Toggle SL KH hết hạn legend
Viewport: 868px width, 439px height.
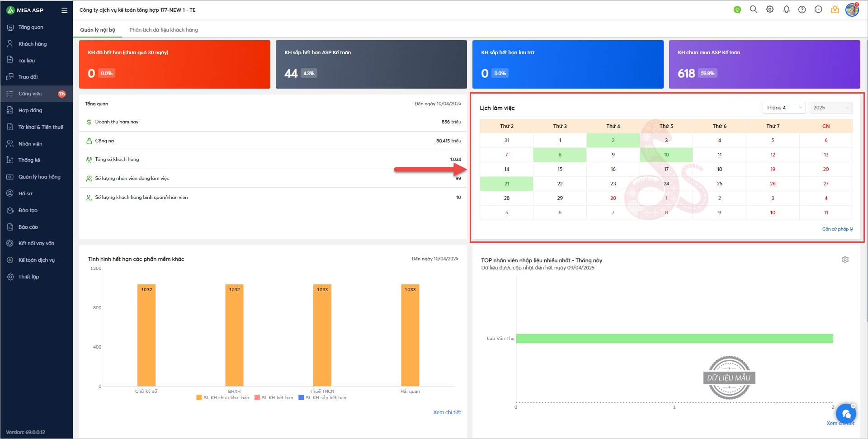point(274,398)
